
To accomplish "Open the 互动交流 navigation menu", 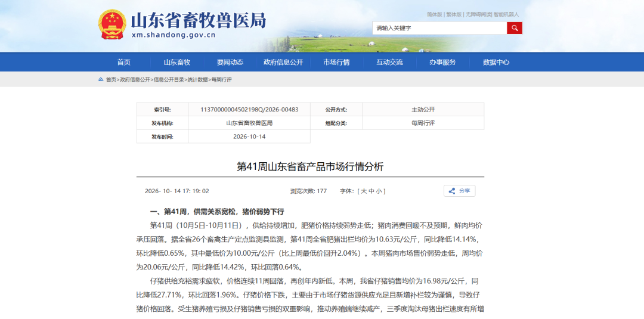I will pyautogui.click(x=390, y=63).
